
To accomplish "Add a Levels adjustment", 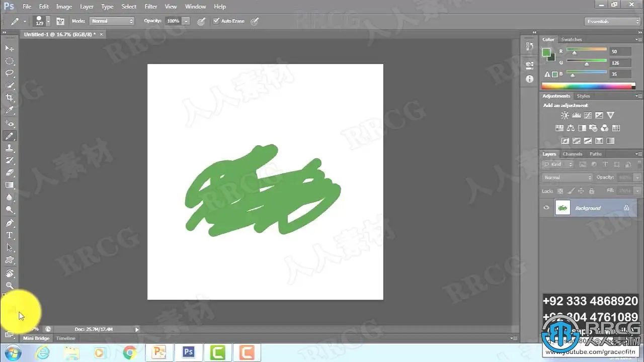I will pyautogui.click(x=577, y=116).
